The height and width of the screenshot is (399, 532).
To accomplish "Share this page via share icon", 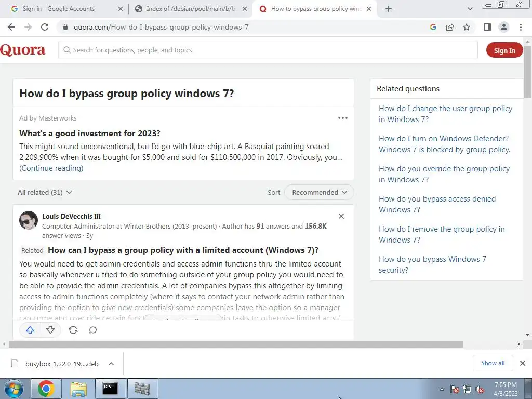I will point(450,27).
